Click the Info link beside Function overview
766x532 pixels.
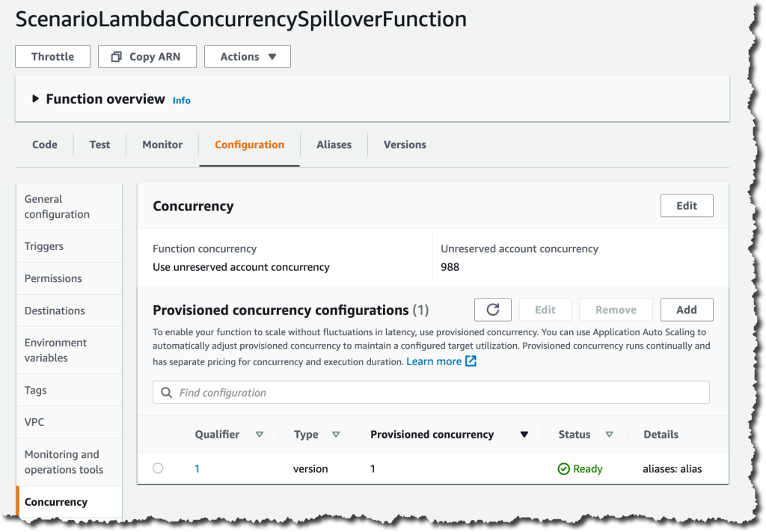(x=181, y=100)
